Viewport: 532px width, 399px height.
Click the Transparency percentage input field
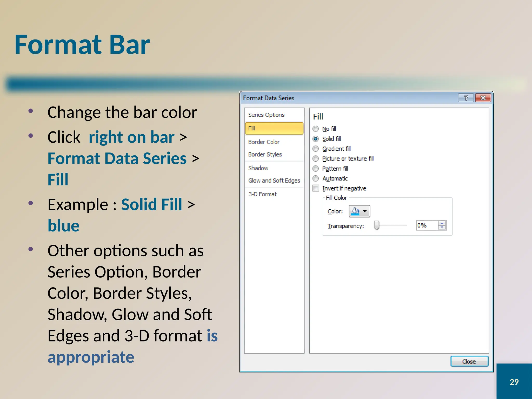(x=427, y=225)
